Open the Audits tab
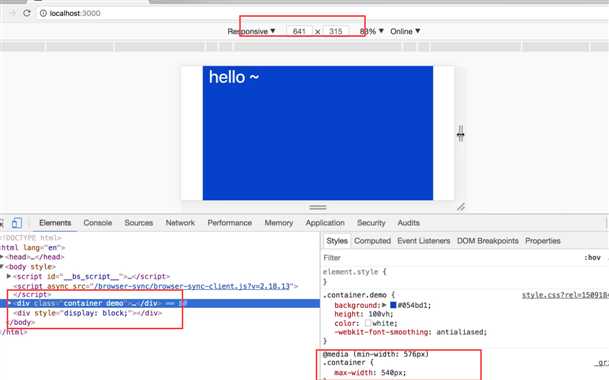 [409, 223]
